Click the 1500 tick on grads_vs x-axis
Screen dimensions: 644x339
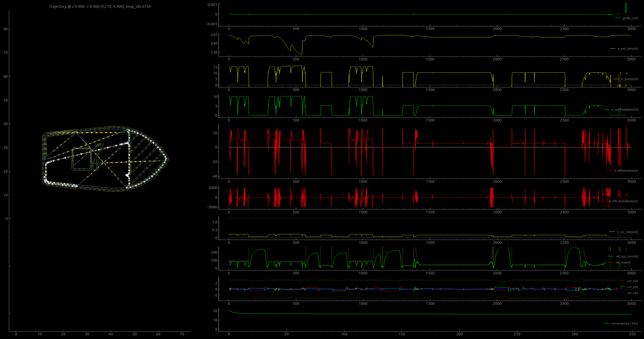(430, 29)
